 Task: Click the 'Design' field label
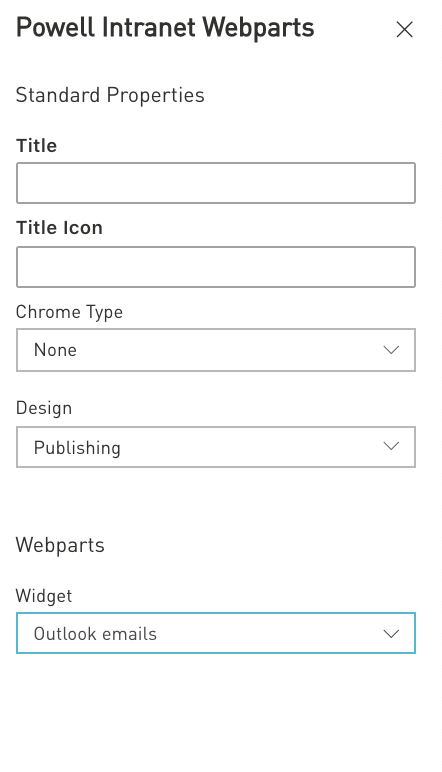(x=44, y=408)
